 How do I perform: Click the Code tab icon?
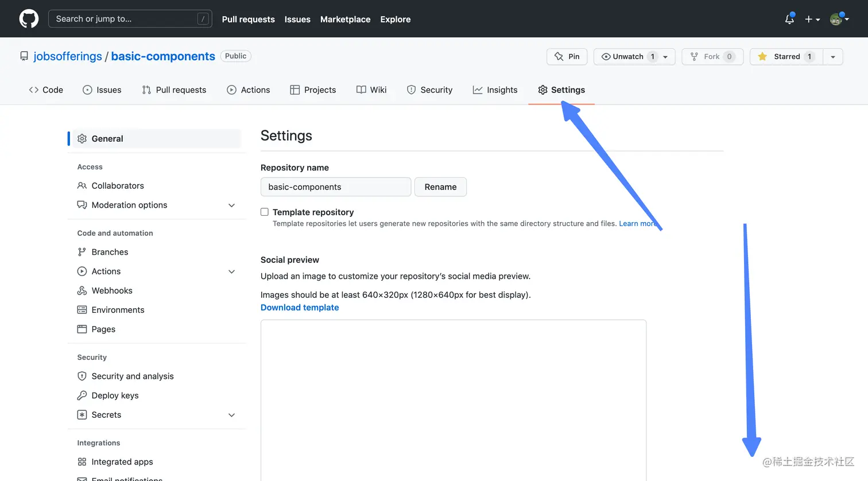(34, 90)
